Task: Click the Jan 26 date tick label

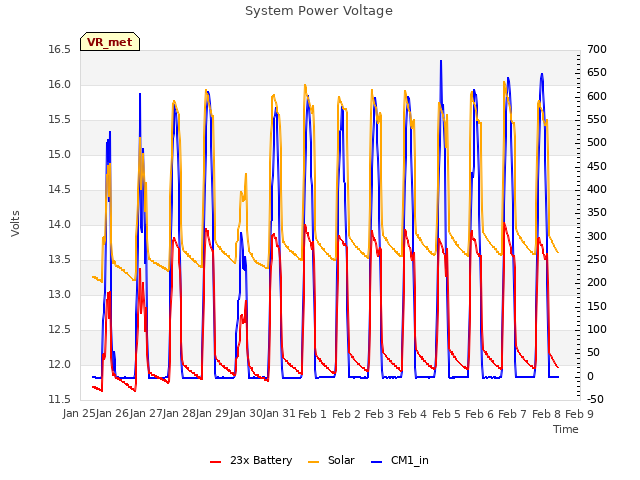Action: 113,413
